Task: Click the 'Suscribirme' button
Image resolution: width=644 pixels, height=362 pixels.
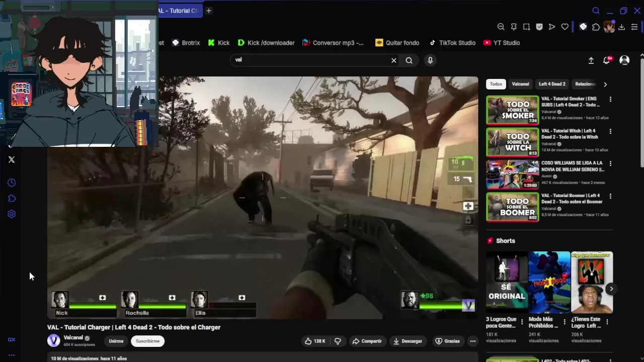Action: 147,341
